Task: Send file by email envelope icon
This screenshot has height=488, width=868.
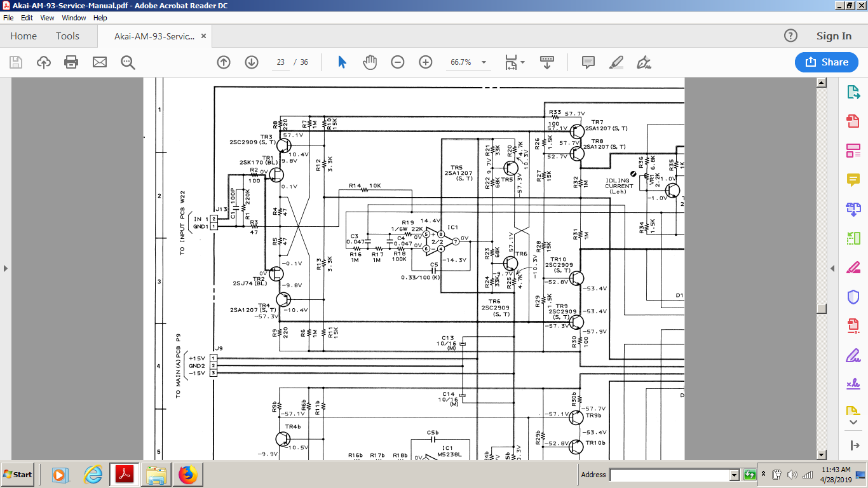Action: pos(100,62)
